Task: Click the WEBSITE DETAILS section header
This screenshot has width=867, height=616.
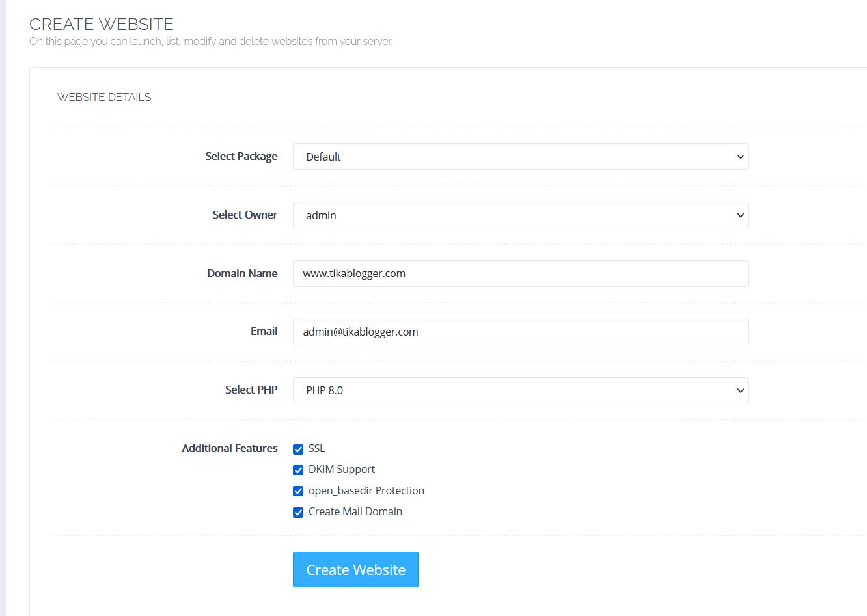Action: tap(104, 97)
